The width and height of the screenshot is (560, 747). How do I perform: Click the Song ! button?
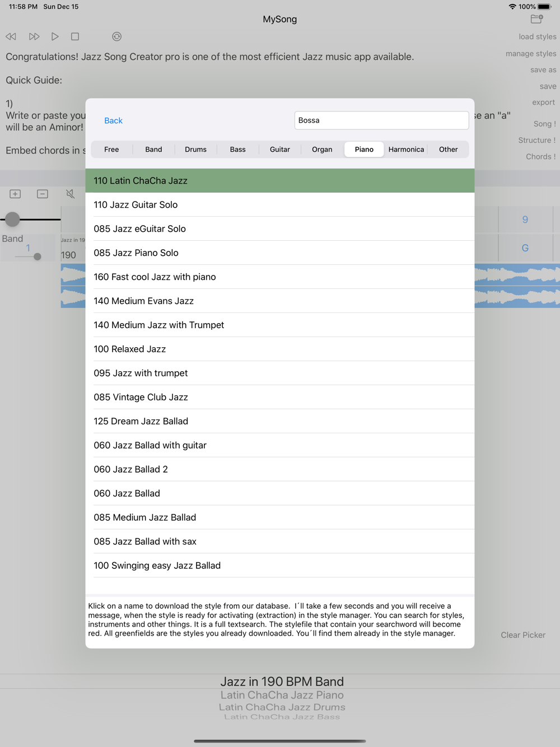click(544, 124)
